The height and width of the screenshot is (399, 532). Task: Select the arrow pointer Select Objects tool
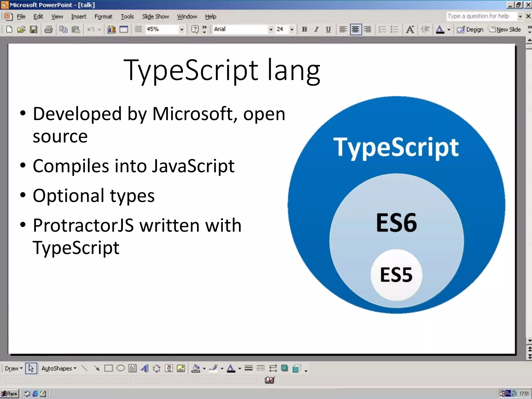click(x=31, y=368)
